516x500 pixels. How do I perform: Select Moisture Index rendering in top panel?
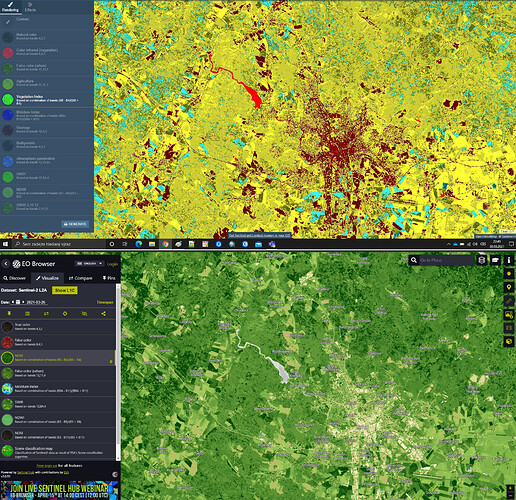47,114
